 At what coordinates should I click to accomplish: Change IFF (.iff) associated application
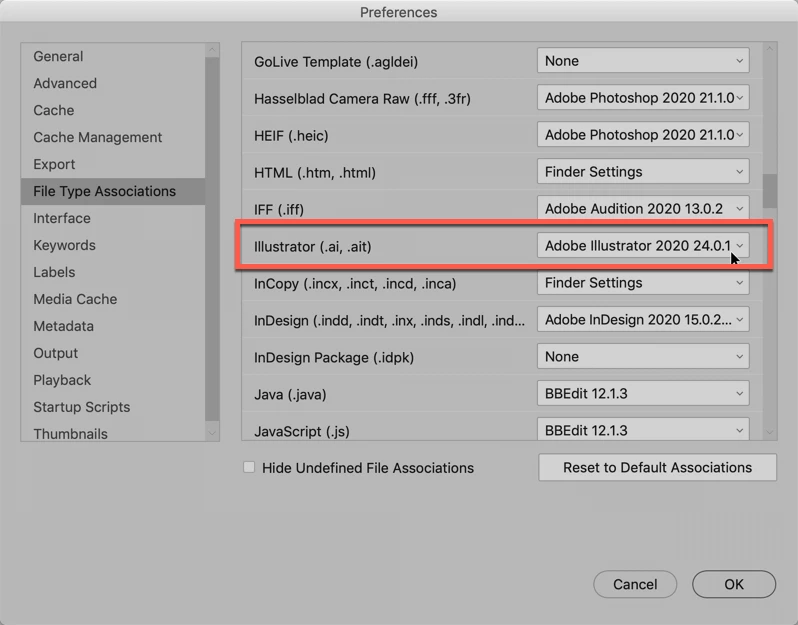click(x=643, y=209)
